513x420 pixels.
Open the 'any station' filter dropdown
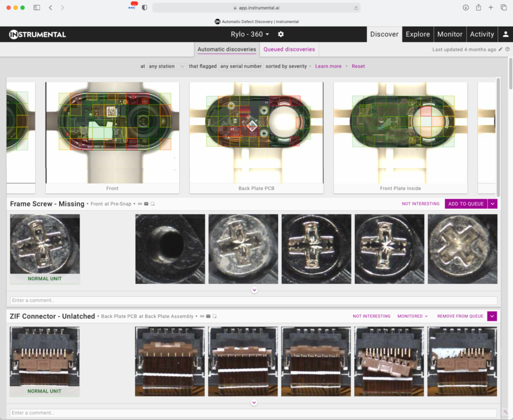click(166, 66)
